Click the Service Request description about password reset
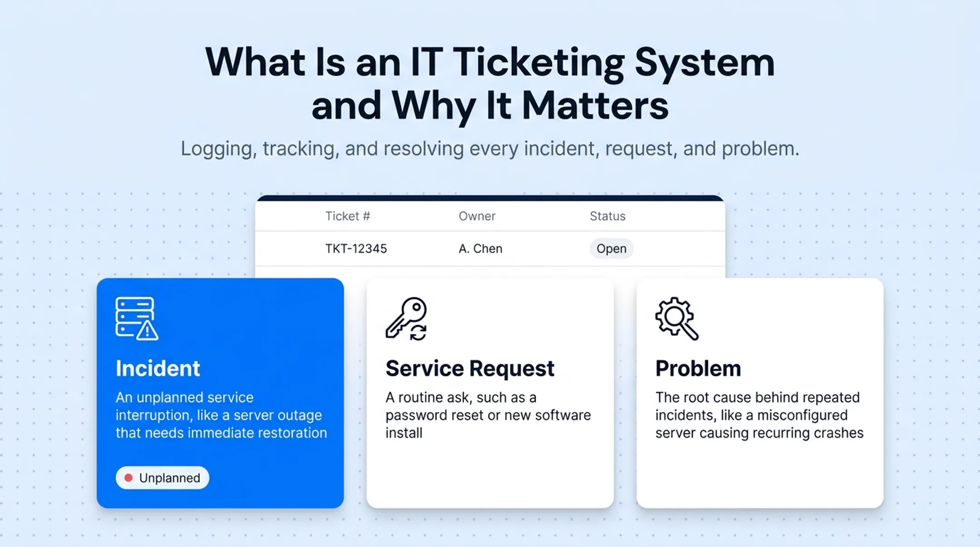 [x=488, y=415]
